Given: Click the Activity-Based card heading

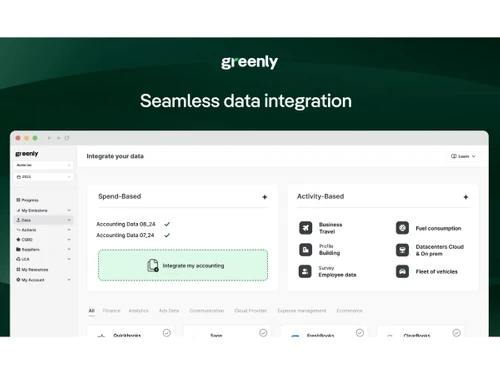Looking at the screenshot, I should (320, 196).
